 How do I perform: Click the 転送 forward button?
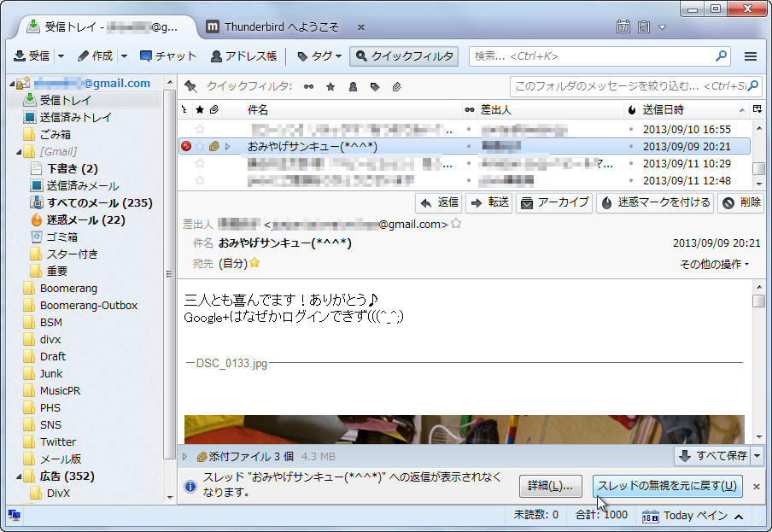tap(489, 202)
